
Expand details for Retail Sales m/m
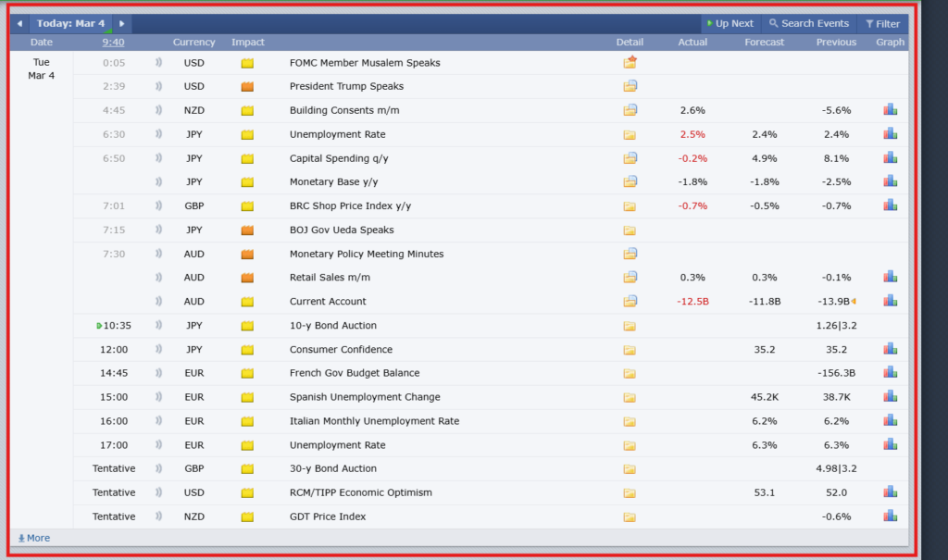pyautogui.click(x=630, y=277)
